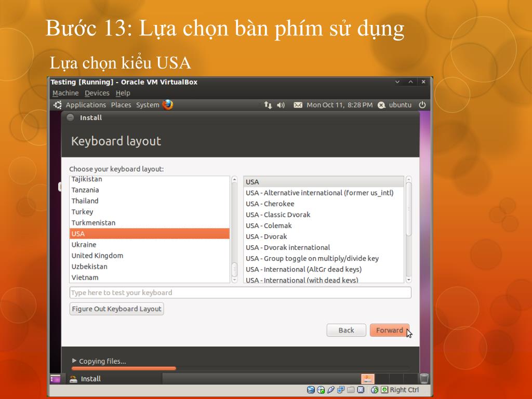532x399 pixels.
Task: Click the country list scrollbar thumb
Action: (234, 269)
